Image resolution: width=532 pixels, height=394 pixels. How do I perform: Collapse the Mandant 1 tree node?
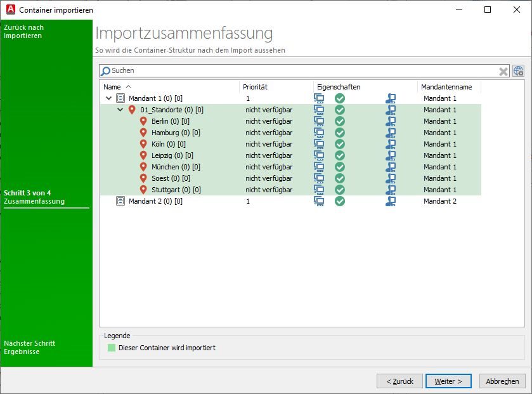pos(108,98)
